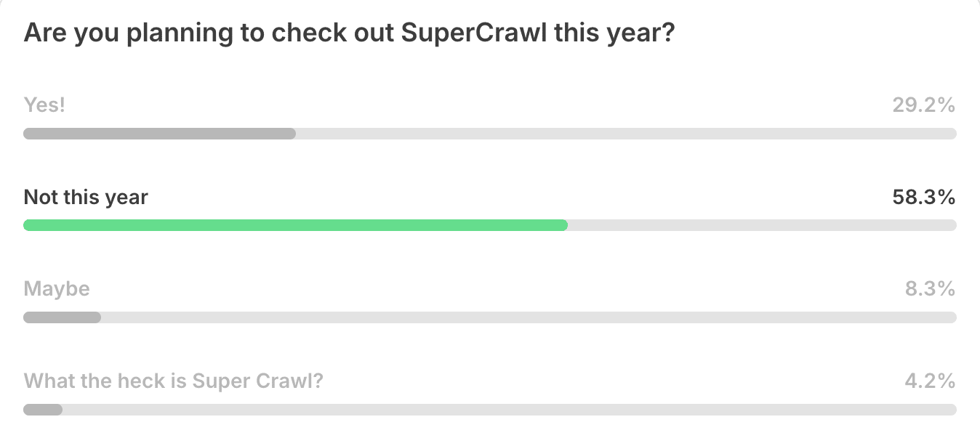The height and width of the screenshot is (446, 980).
Task: Click the shortest gray filled bar segment
Action: (43, 410)
